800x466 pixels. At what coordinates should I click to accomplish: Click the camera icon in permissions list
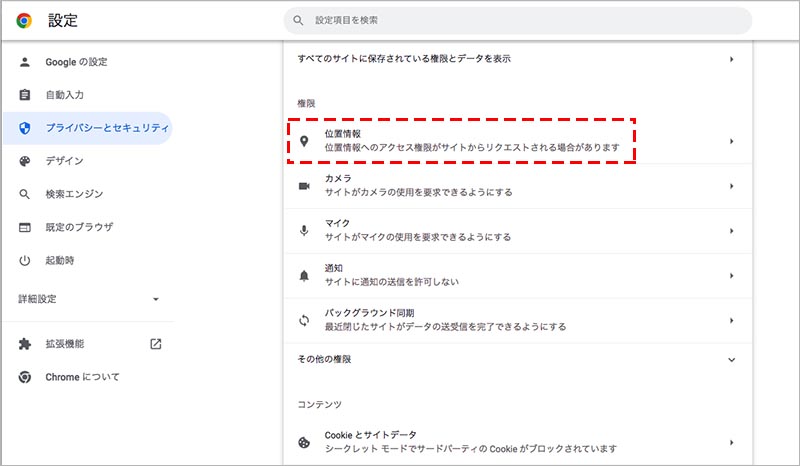tap(304, 186)
